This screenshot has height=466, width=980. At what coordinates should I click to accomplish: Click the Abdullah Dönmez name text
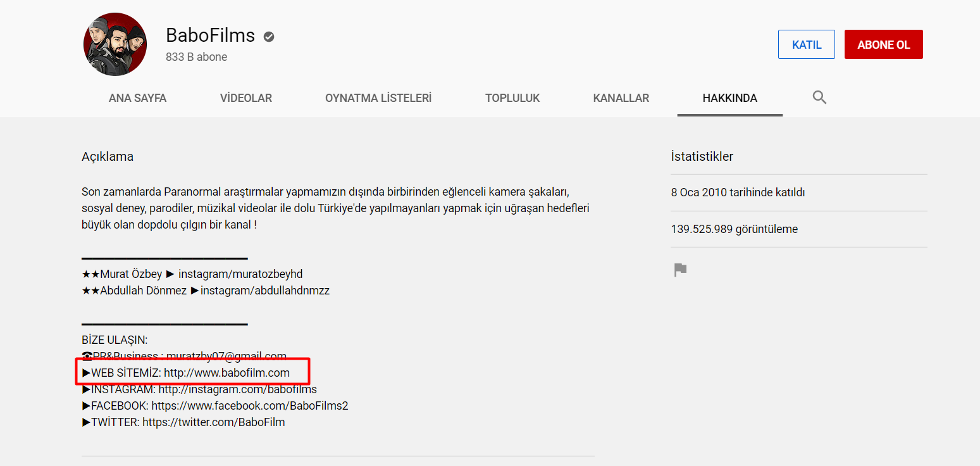pos(143,291)
